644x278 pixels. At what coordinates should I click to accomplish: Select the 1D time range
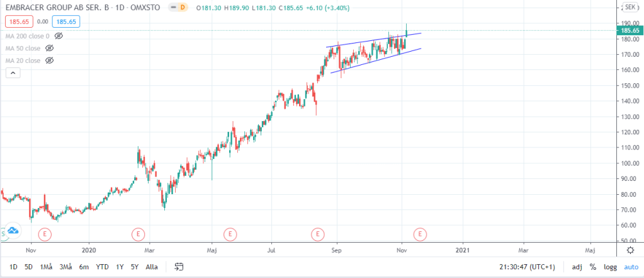coord(13,267)
